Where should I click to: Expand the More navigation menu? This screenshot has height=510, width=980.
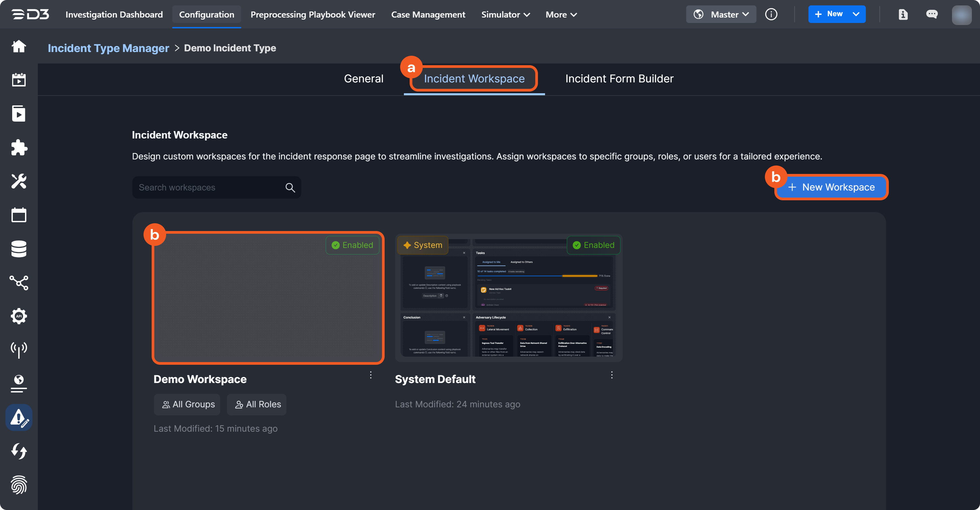coord(561,15)
